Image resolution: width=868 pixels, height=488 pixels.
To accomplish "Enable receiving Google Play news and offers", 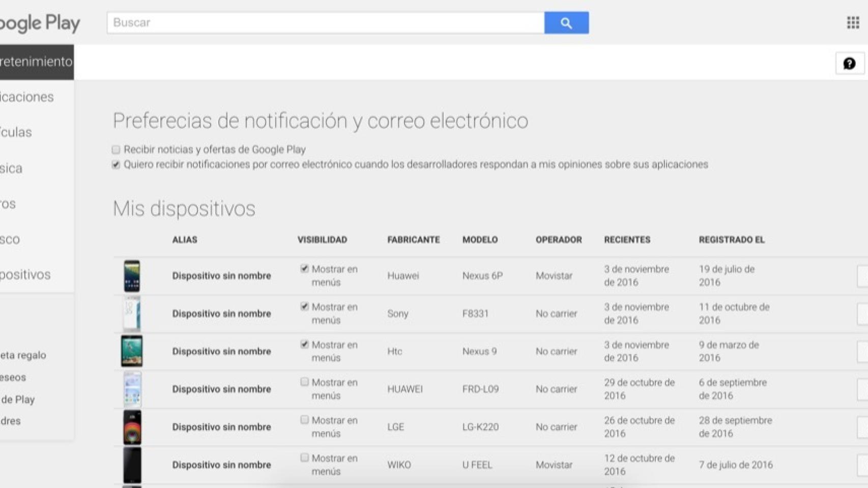I will (x=116, y=149).
